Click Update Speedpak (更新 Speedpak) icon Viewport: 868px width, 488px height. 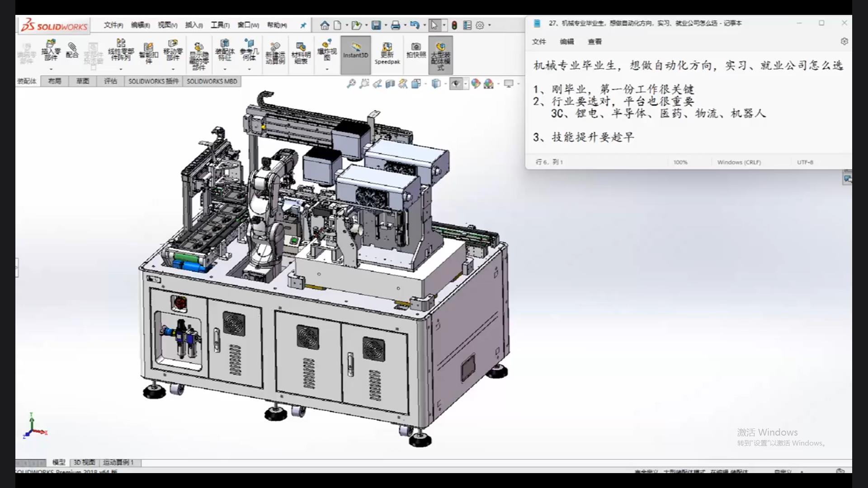(387, 54)
